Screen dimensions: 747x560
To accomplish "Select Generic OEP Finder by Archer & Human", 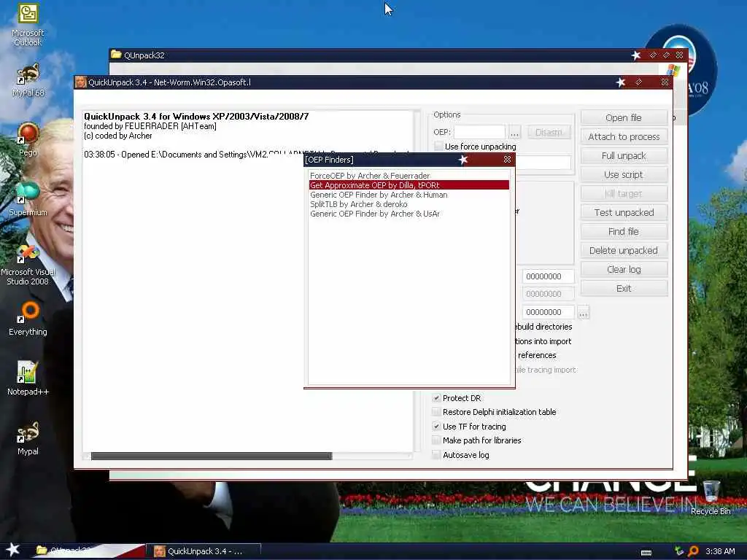I will click(409, 195).
